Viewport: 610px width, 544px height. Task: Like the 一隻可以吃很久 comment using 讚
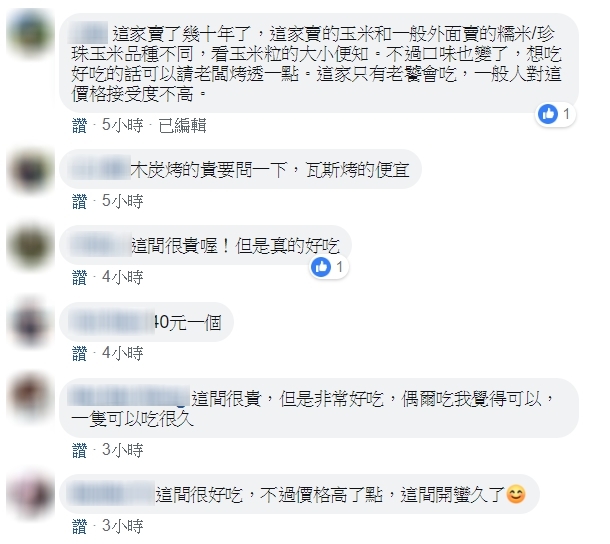pos(79,450)
